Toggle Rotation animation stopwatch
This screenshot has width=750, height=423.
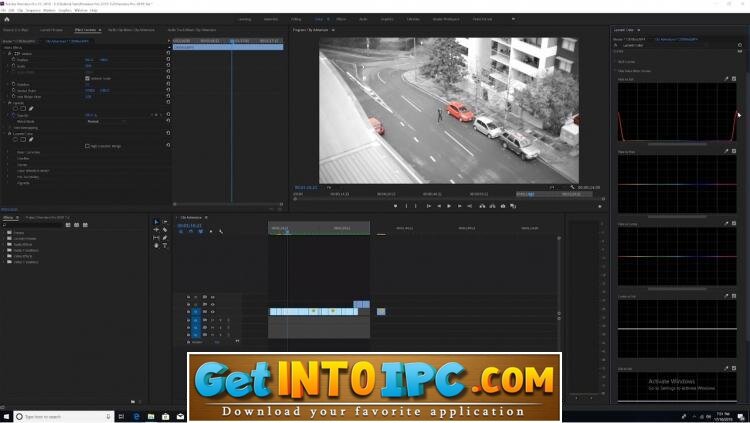tap(13, 84)
